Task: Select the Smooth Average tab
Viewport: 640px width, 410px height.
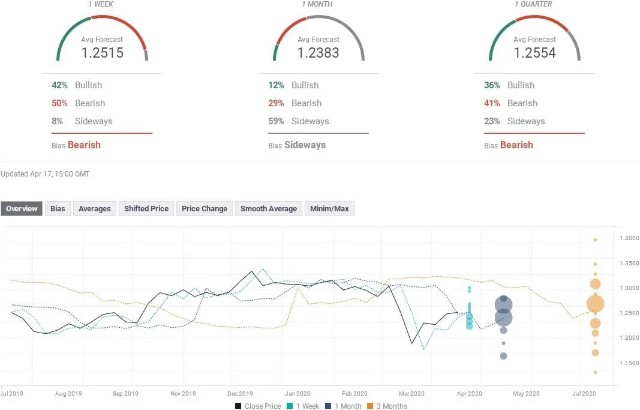Action: 268,209
